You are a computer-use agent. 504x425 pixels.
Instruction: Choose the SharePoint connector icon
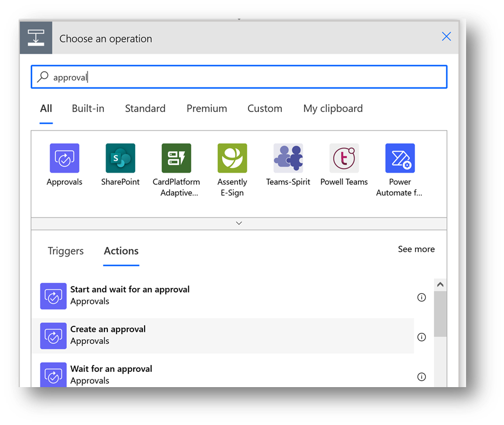point(120,159)
